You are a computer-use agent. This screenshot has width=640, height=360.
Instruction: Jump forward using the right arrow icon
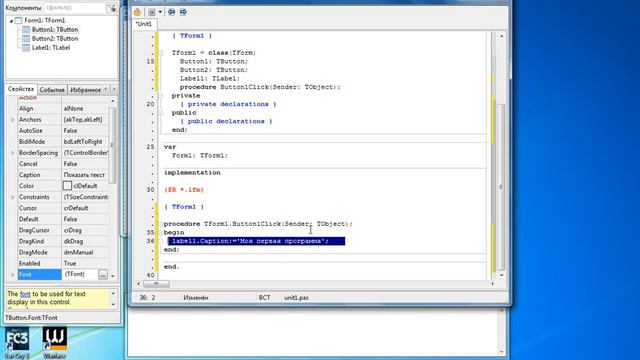coord(183,12)
